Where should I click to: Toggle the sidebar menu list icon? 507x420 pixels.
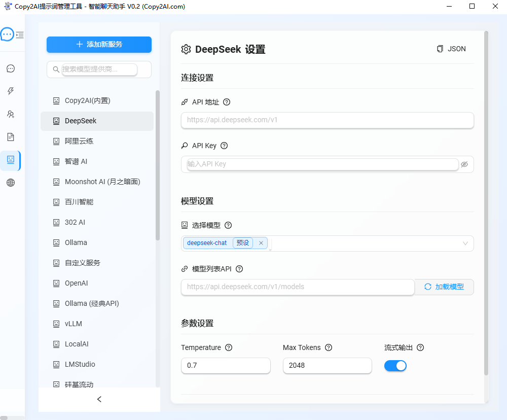(x=20, y=35)
